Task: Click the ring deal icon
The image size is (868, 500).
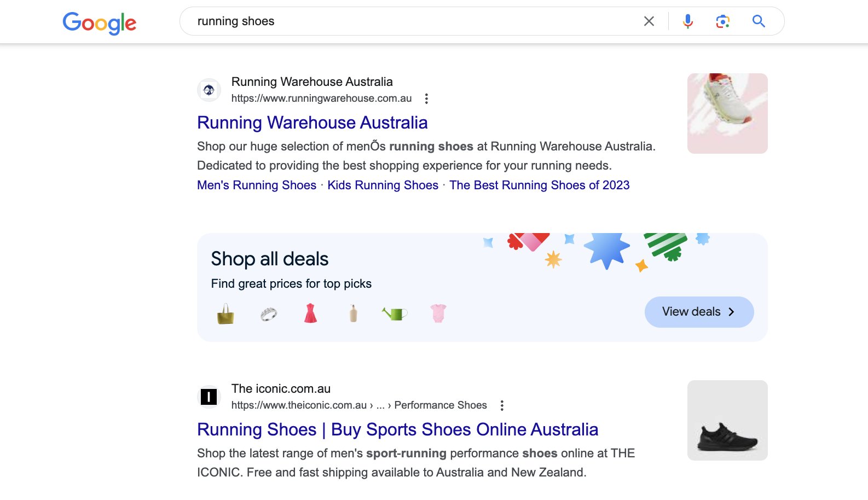Action: pos(268,312)
